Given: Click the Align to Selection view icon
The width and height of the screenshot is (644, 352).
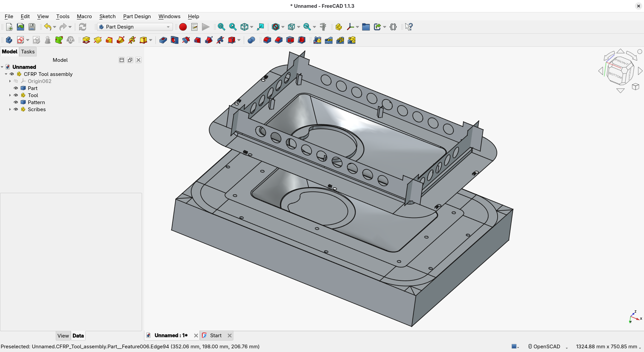Looking at the screenshot, I should 260,27.
